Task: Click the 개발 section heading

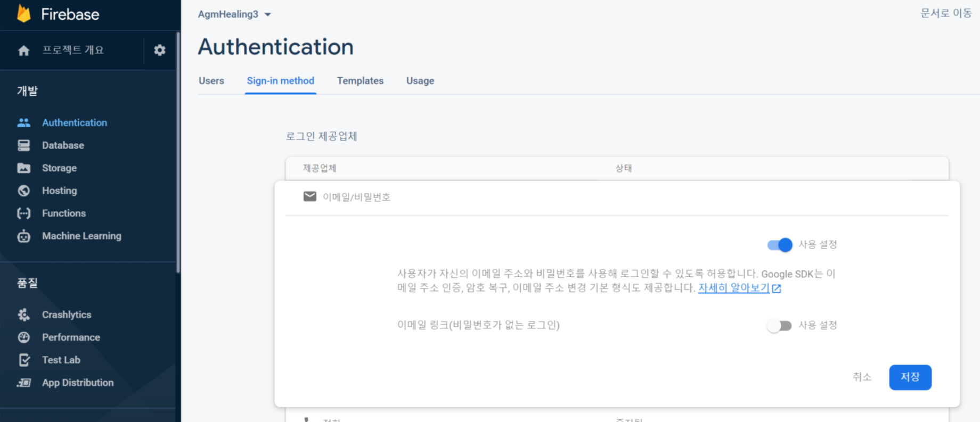Action: click(x=27, y=91)
